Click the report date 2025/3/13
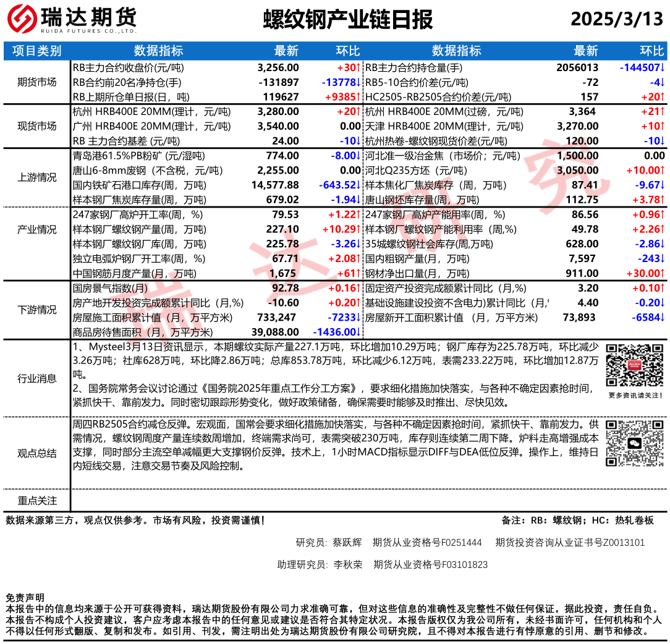The height and width of the screenshot is (644, 670). pos(616,20)
